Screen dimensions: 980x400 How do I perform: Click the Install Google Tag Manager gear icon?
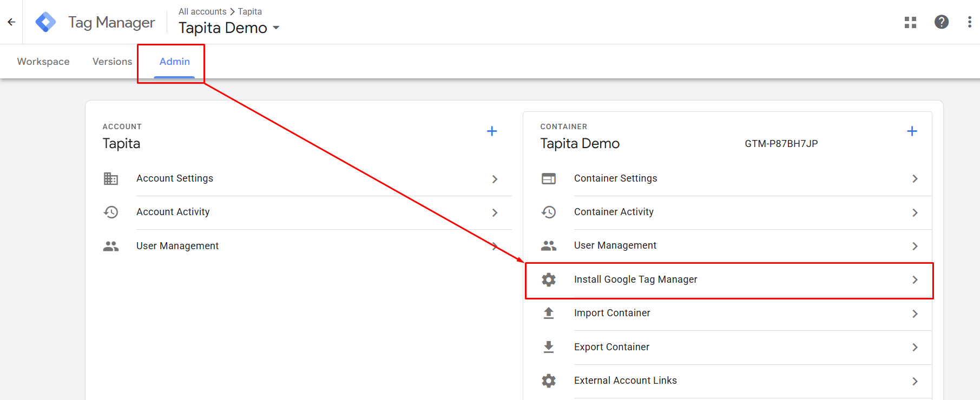coord(549,279)
